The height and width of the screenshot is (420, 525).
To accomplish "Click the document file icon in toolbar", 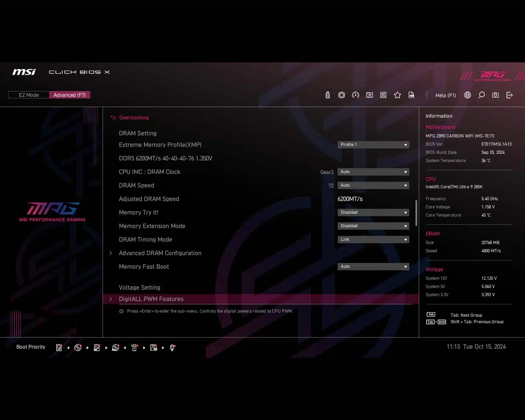I will [411, 95].
